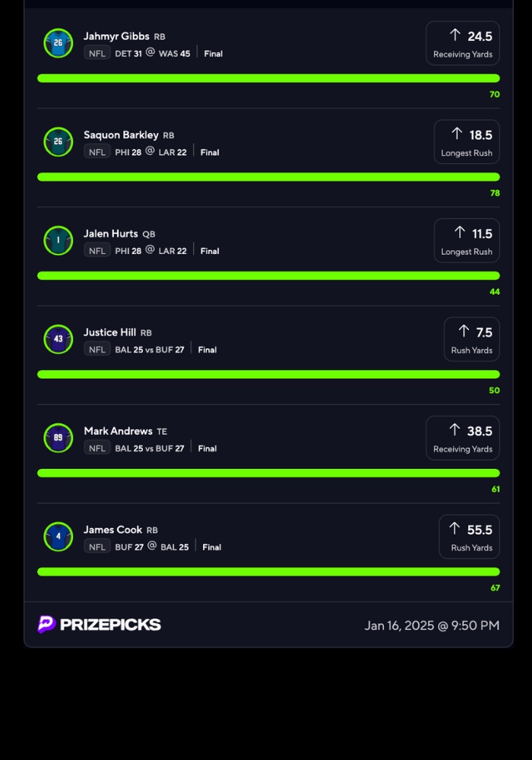The height and width of the screenshot is (760, 532).
Task: Click Mark Andrews number 89 jersey icon
Action: click(x=59, y=439)
